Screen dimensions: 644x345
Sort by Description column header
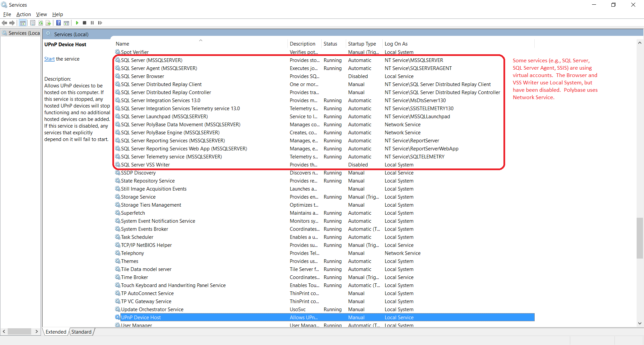pos(304,44)
